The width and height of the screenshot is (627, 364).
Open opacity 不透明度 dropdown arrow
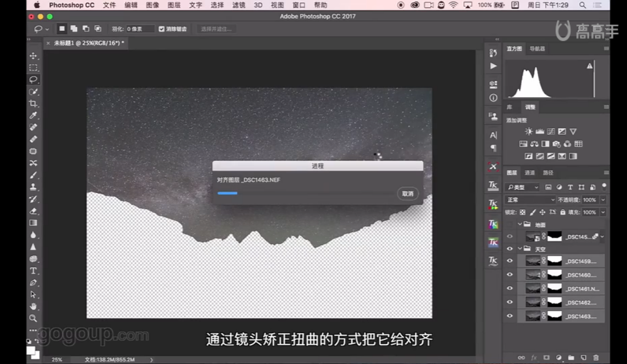point(603,199)
